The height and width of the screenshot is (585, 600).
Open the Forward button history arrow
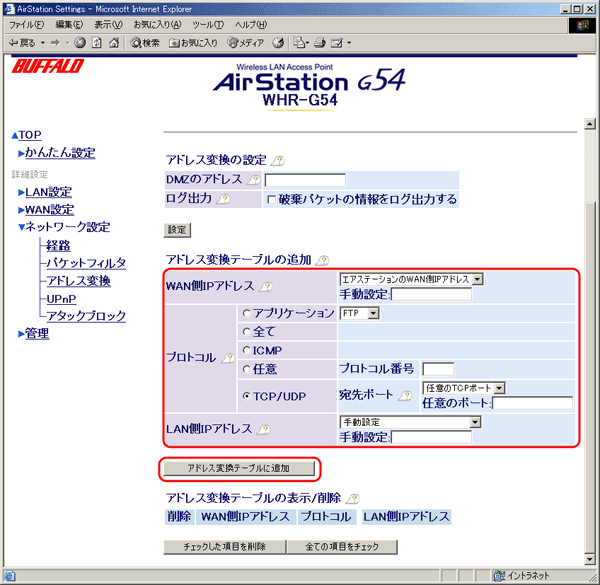(67, 43)
